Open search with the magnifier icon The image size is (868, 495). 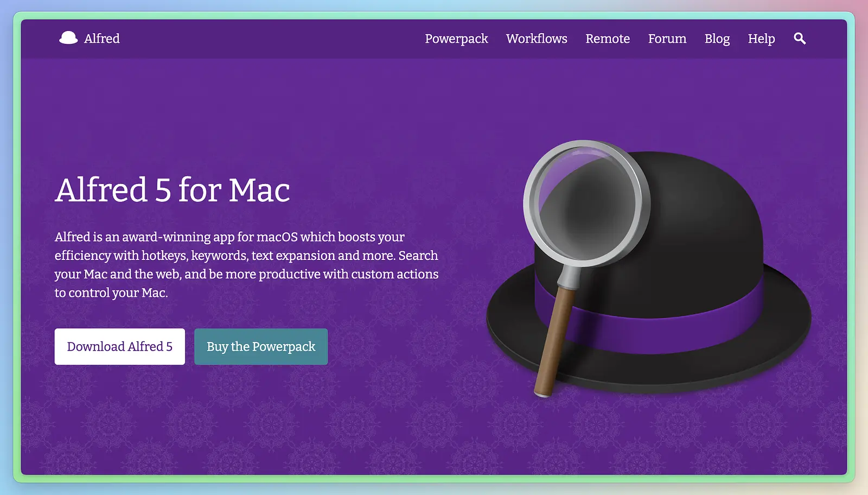(x=800, y=39)
